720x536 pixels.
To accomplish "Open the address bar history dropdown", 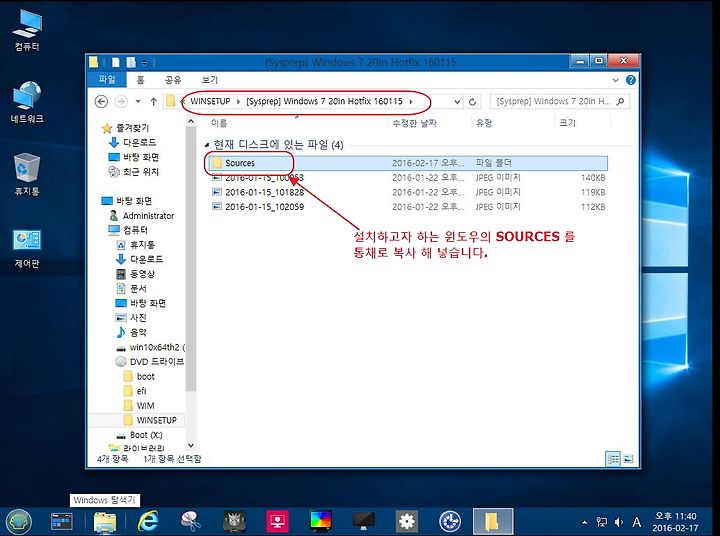I will 457,102.
